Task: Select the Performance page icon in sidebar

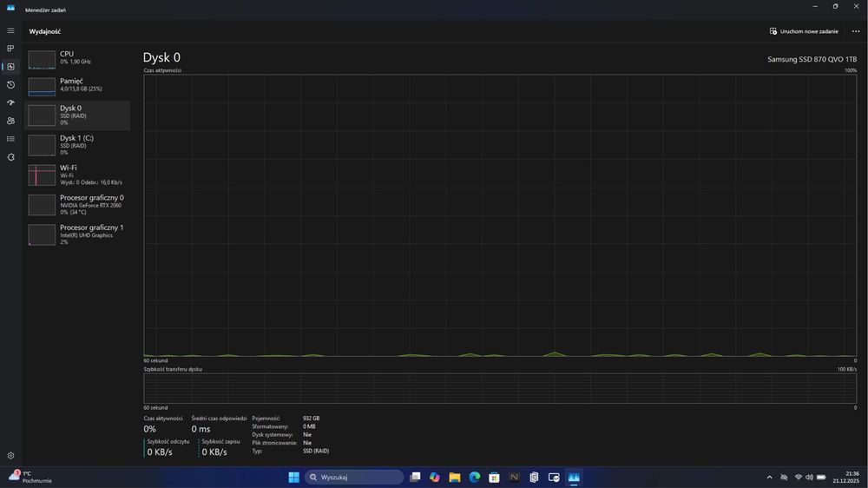Action: click(10, 67)
